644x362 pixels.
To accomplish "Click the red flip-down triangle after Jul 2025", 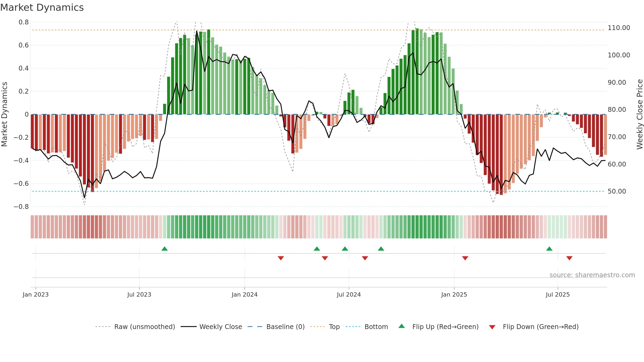I will (x=569, y=258).
